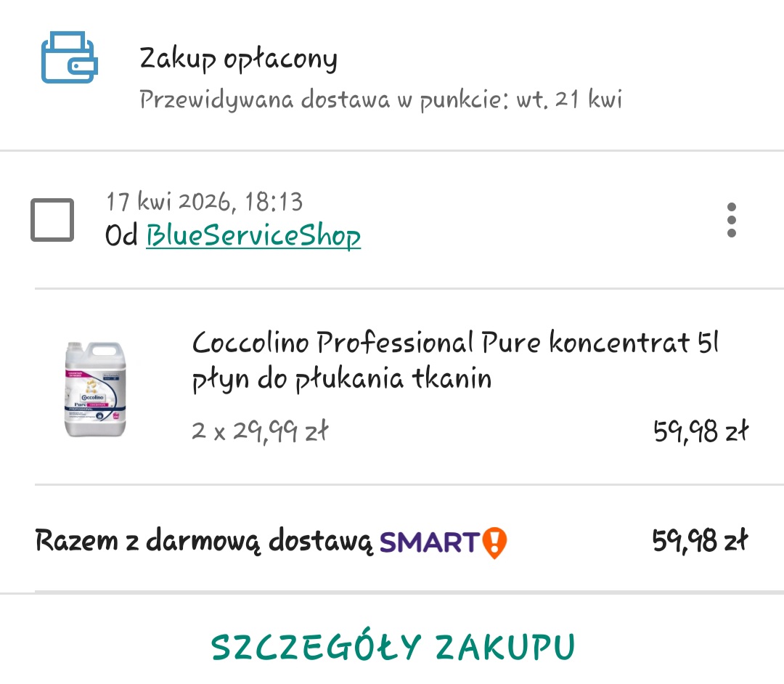Screen dimensions: 784x684
Task: Click the Od label before seller name
Action: 121,235
